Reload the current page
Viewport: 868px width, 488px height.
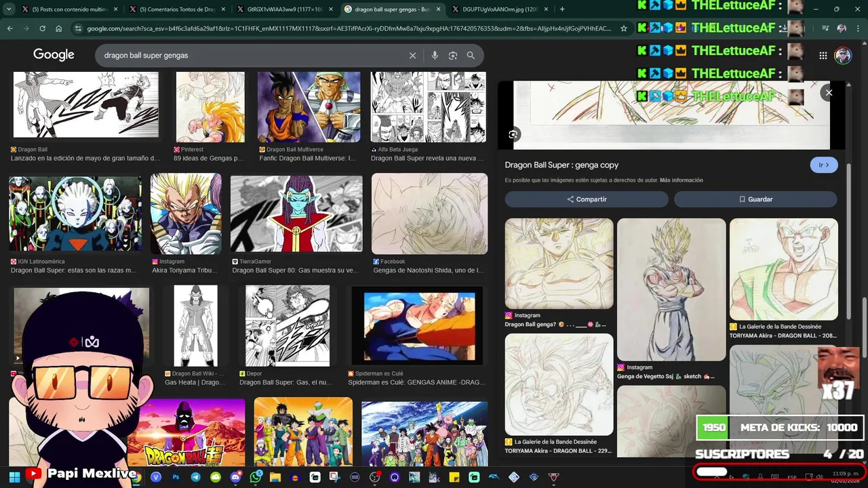pyautogui.click(x=42, y=28)
